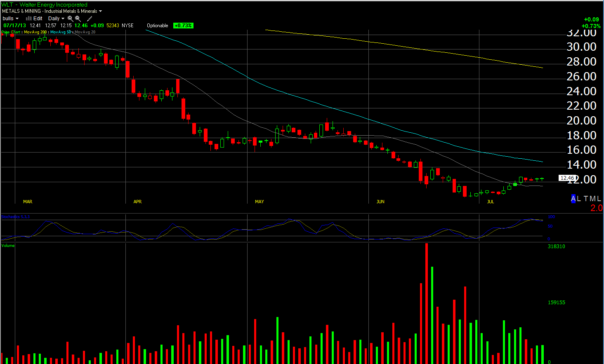Click the Stochastics 5,3,3 pane label

[x=16, y=217]
